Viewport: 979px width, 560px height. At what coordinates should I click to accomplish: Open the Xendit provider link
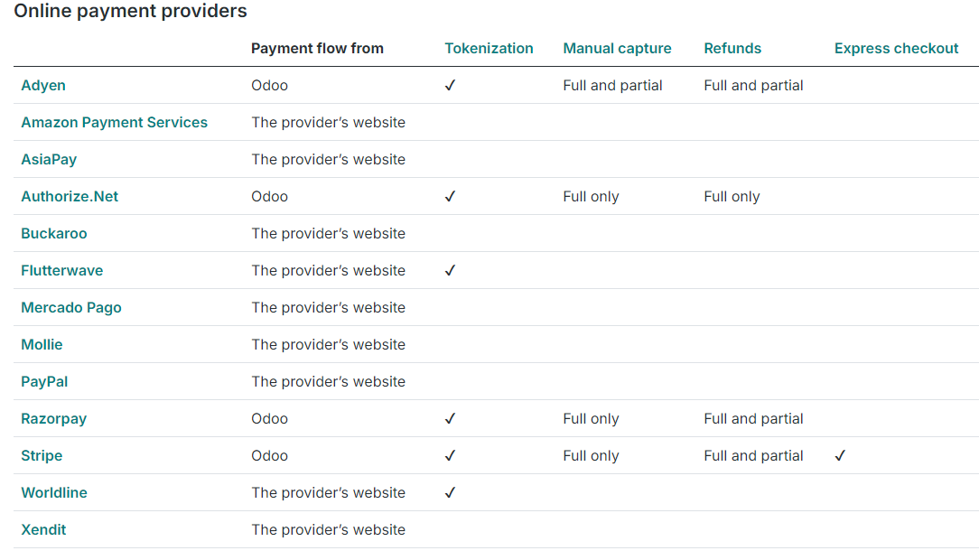coord(43,529)
